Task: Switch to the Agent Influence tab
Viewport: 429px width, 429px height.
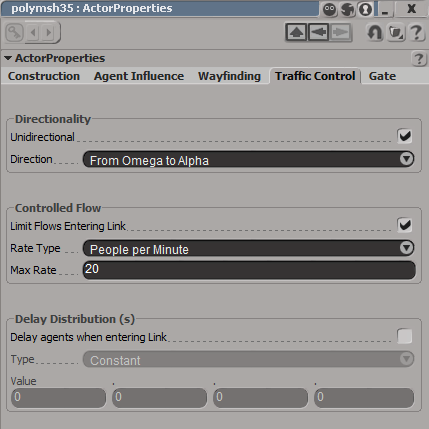Action: pyautogui.click(x=139, y=76)
